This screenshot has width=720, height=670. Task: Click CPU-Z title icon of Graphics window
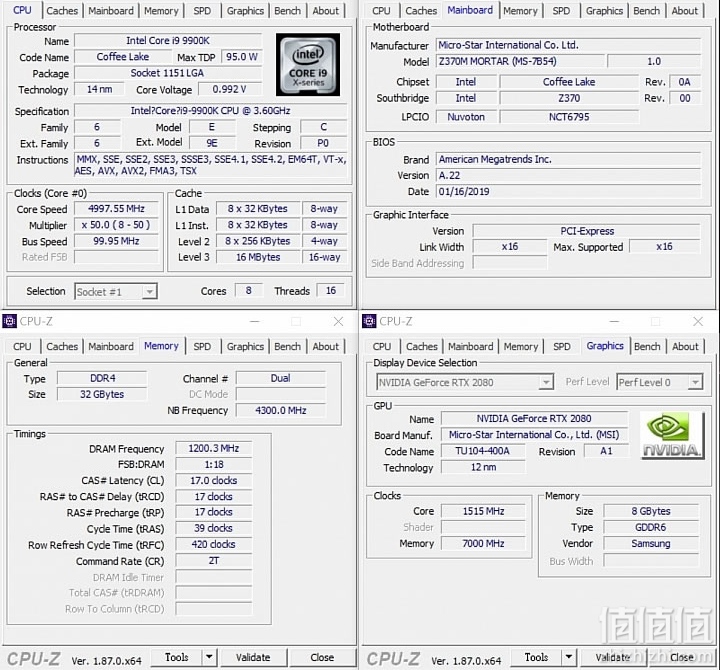pos(369,321)
